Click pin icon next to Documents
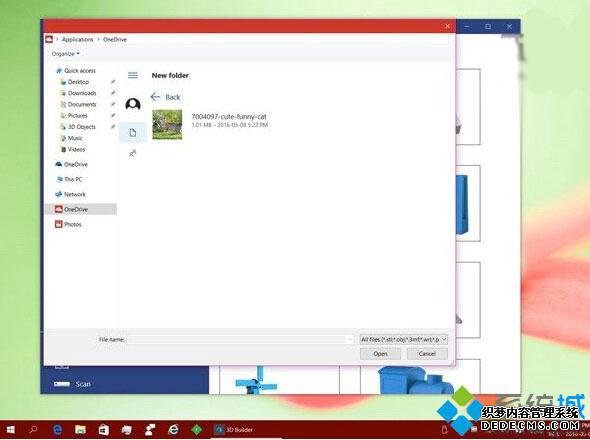The width and height of the screenshot is (590, 440). (x=113, y=104)
